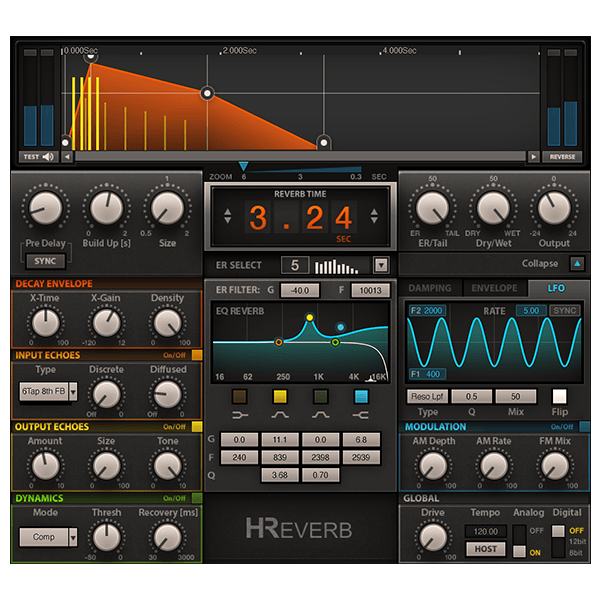The width and height of the screenshot is (600, 600).
Task: Click the zoom triangle marker at 6
Action: (x=243, y=166)
